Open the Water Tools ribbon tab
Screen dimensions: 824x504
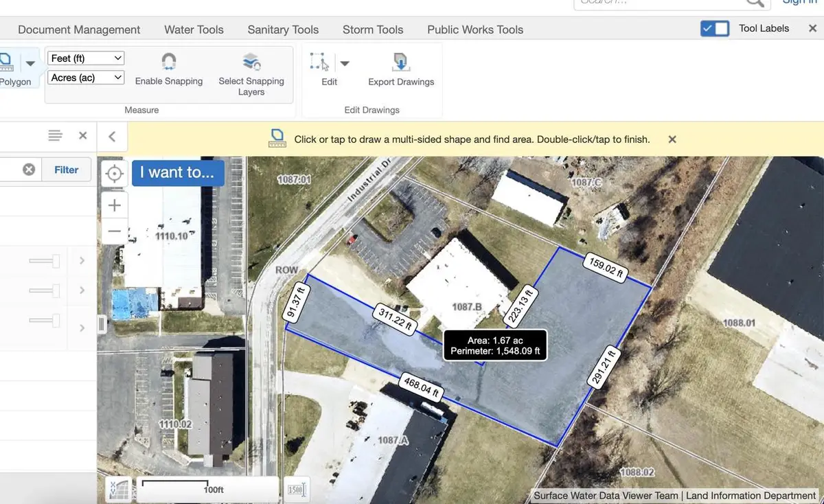(193, 30)
